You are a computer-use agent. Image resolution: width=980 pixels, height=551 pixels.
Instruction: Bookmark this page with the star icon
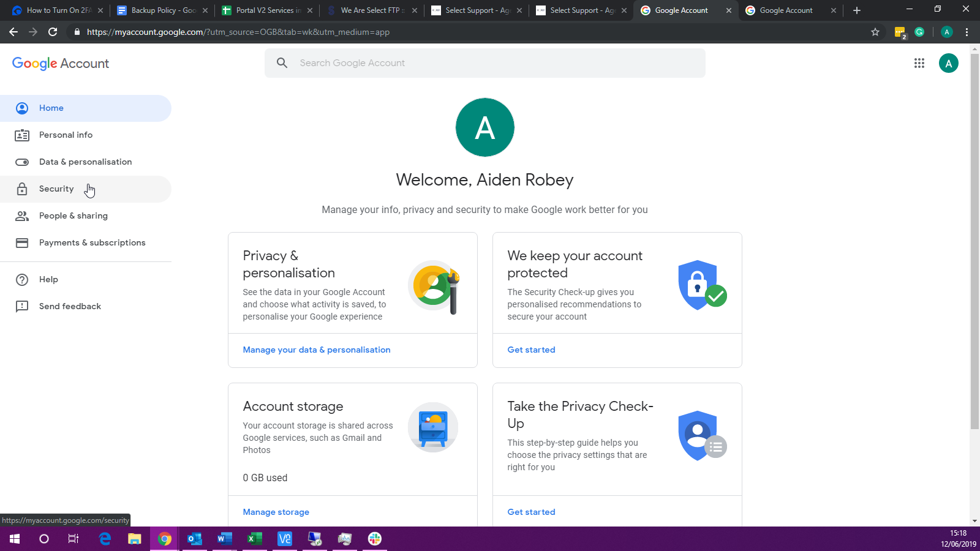875,32
